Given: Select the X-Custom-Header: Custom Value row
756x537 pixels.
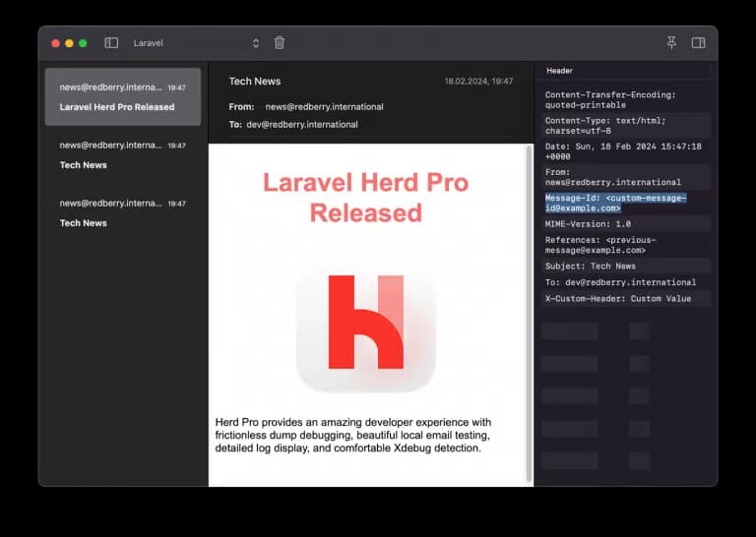Looking at the screenshot, I should coord(625,299).
